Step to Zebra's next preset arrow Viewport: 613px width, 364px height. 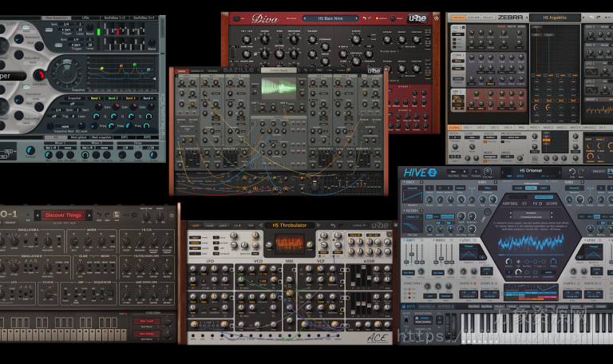(583, 18)
